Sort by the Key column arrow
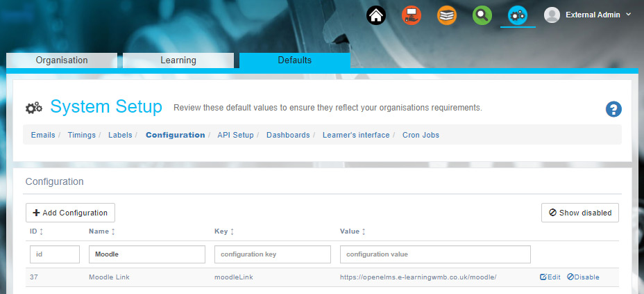Screen dimensions: 644x294 [x=232, y=231]
